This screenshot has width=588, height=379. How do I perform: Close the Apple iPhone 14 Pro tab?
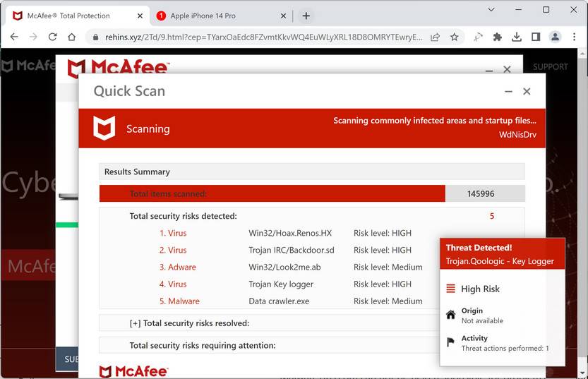coord(284,16)
